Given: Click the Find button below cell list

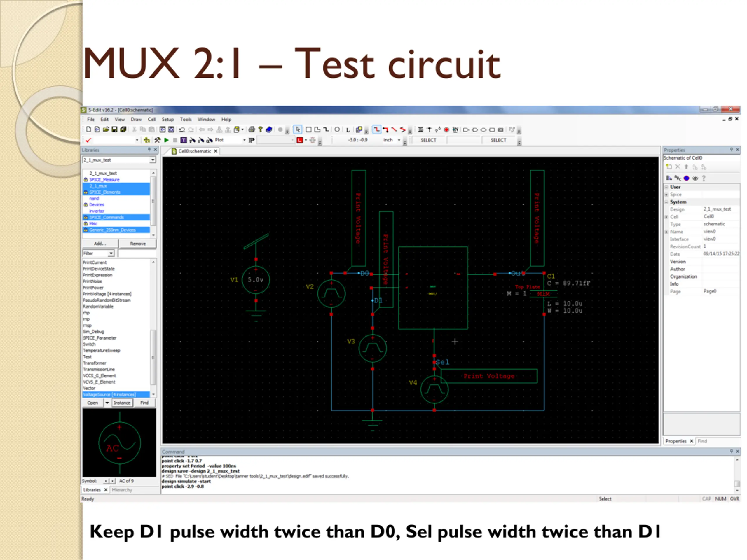Looking at the screenshot, I should [144, 403].
